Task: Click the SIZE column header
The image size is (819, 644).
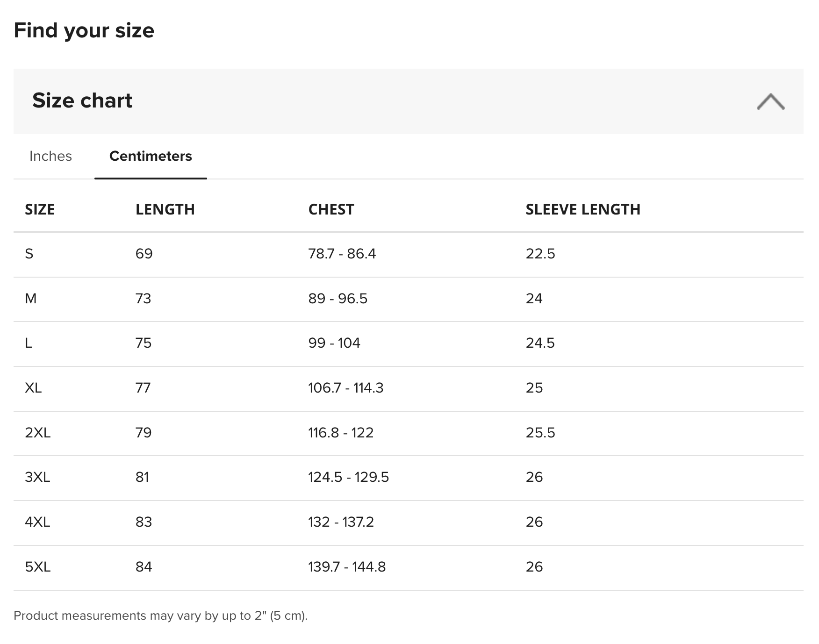Action: point(40,209)
